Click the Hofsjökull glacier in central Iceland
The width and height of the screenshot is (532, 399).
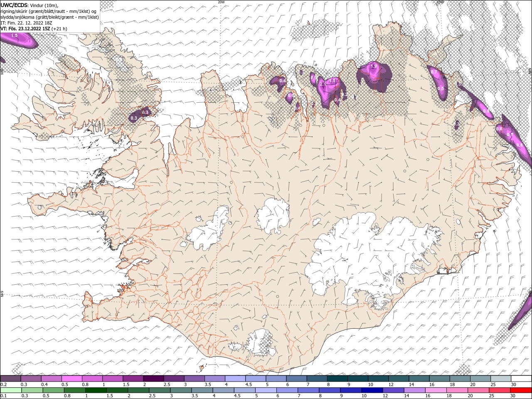pos(273,216)
